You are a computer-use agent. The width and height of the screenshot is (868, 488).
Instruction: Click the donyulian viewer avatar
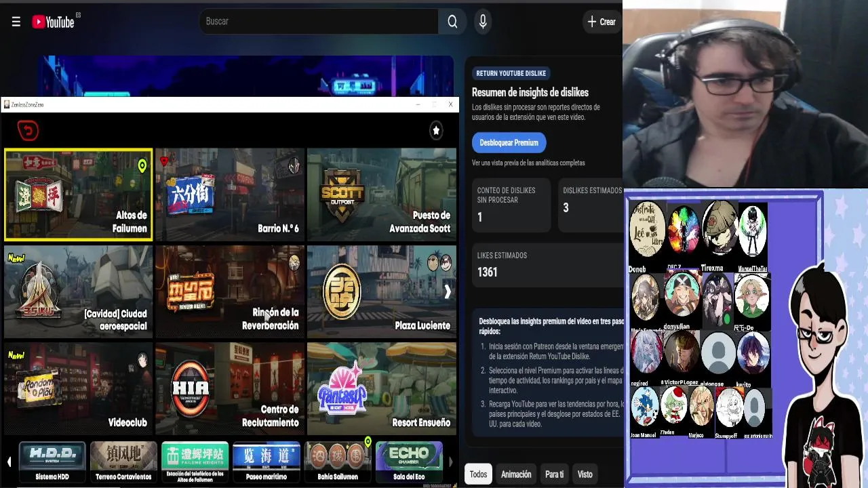(x=683, y=296)
